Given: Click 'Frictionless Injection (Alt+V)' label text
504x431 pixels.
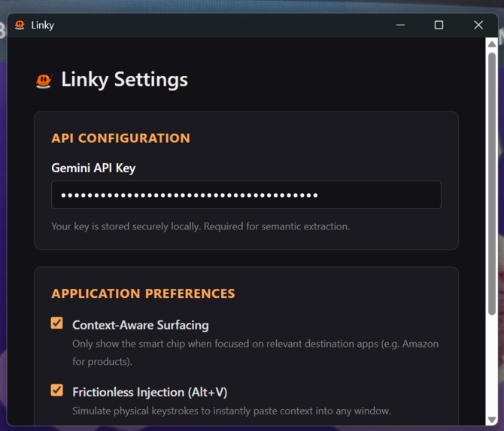Looking at the screenshot, I should (150, 392).
